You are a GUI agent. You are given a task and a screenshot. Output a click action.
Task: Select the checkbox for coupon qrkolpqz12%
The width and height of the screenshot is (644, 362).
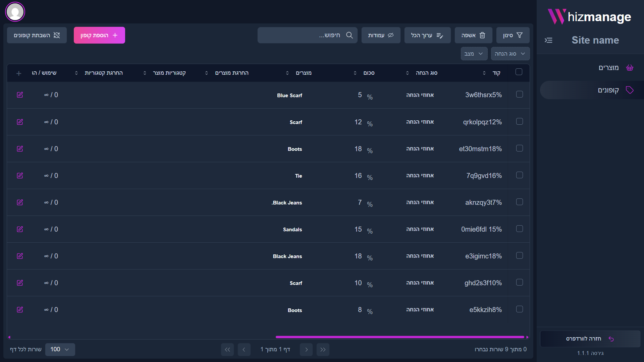[519, 121]
